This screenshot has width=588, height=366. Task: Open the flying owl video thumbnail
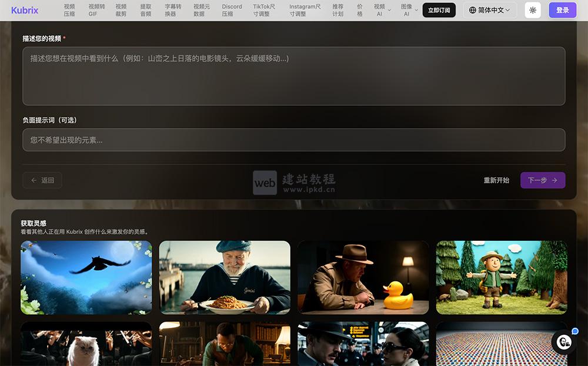click(x=86, y=276)
